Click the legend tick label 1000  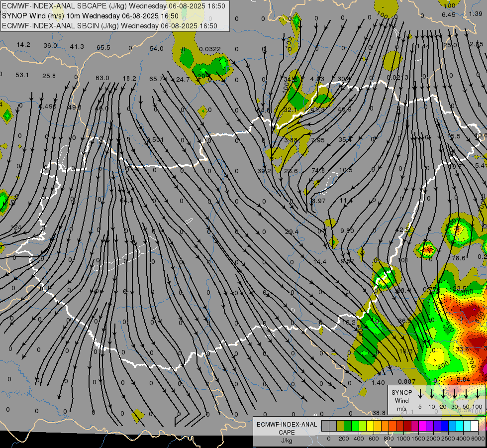coord(403,439)
